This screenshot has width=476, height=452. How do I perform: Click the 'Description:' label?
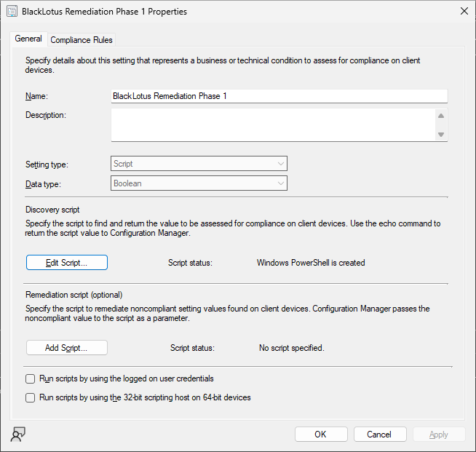click(x=46, y=115)
